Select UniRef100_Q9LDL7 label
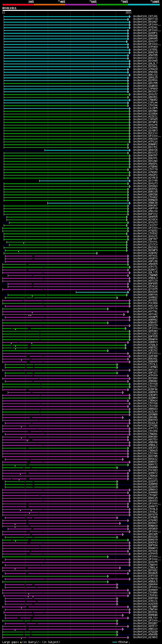The height and width of the screenshot is (644, 162). coord(145,64)
